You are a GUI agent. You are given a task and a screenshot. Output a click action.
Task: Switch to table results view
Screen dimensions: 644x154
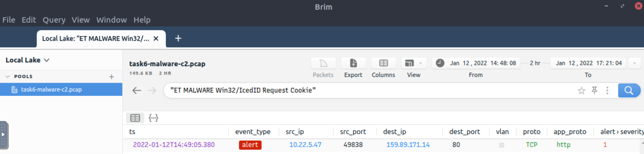click(x=135, y=118)
